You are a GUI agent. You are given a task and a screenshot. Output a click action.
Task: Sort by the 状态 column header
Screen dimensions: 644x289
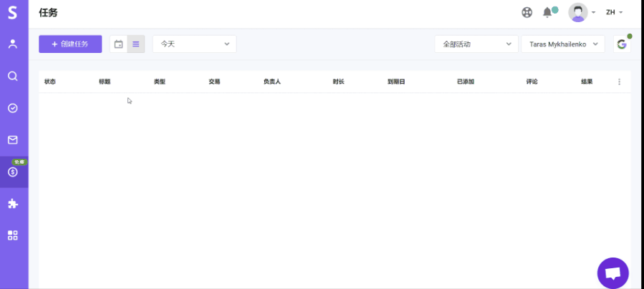pyautogui.click(x=50, y=82)
